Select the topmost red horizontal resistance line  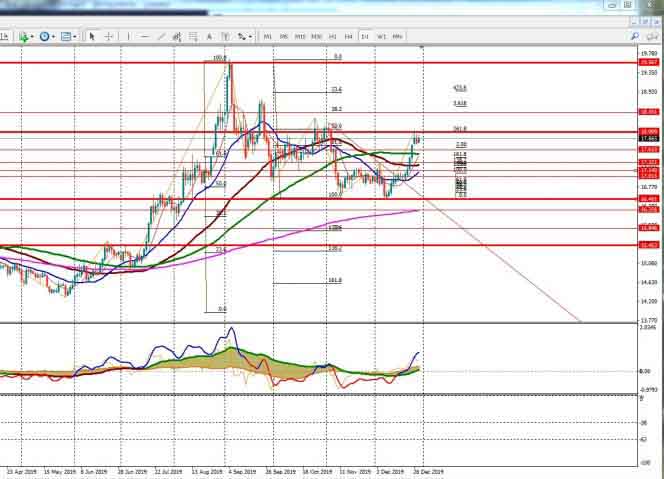pos(318,63)
